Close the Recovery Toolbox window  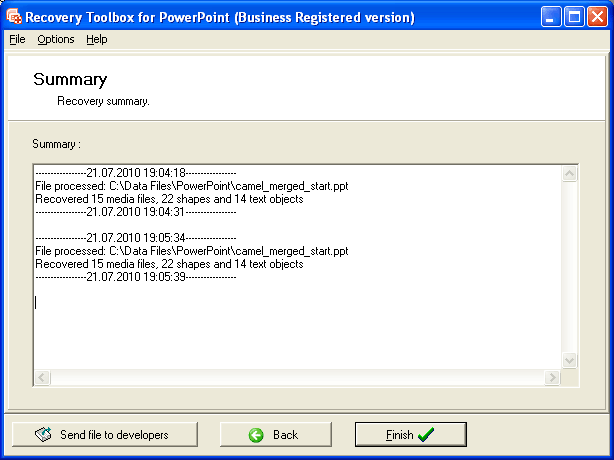point(598,17)
